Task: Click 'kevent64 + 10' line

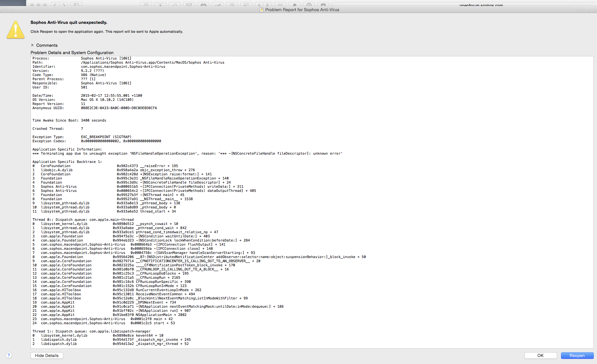Action: pos(98,335)
